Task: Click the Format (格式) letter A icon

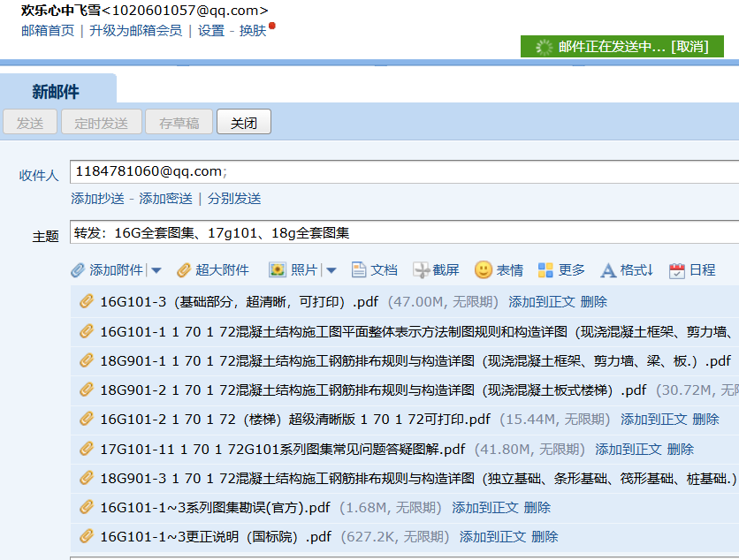Action: [x=608, y=270]
